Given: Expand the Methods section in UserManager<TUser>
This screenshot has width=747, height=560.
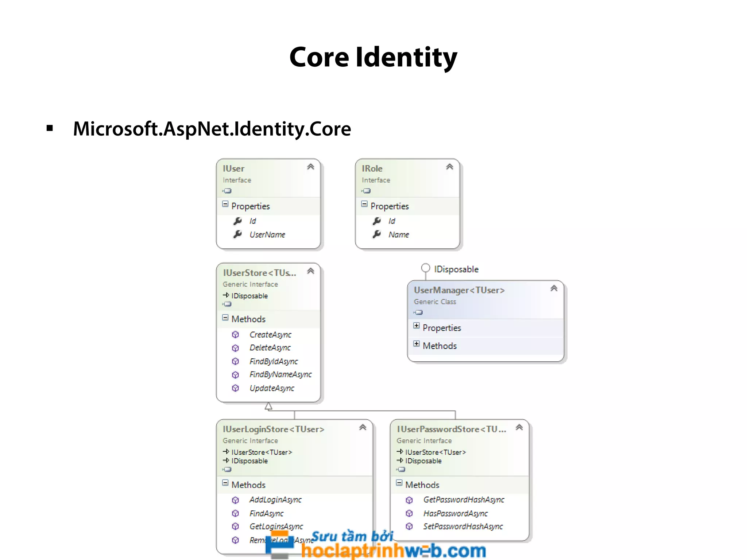Looking at the screenshot, I should click(x=416, y=344).
